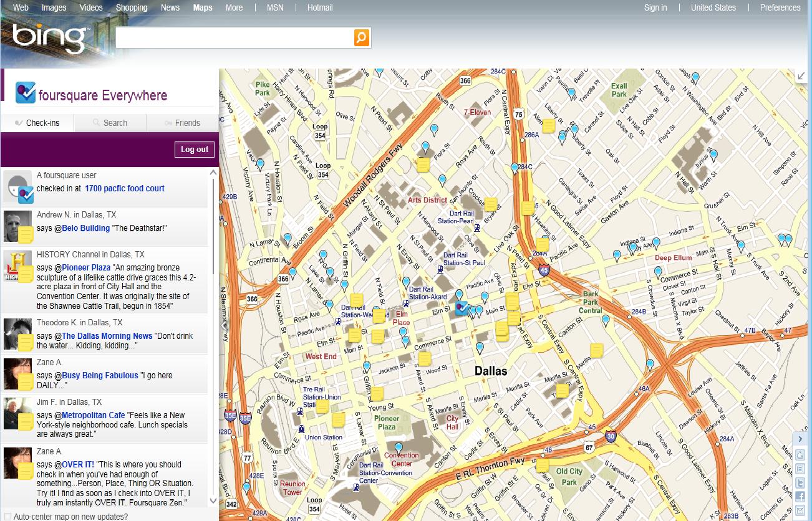Go to MSN link
The width and height of the screenshot is (812, 521).
pyautogui.click(x=275, y=7)
